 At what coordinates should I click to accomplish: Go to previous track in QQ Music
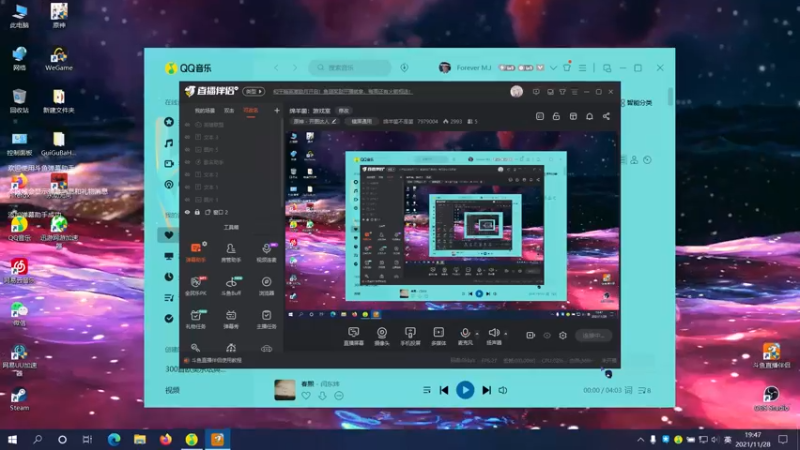(444, 390)
